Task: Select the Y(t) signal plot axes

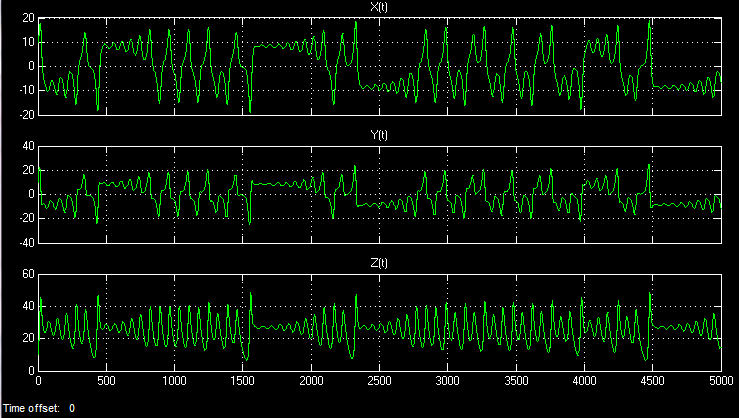Action: pos(380,195)
